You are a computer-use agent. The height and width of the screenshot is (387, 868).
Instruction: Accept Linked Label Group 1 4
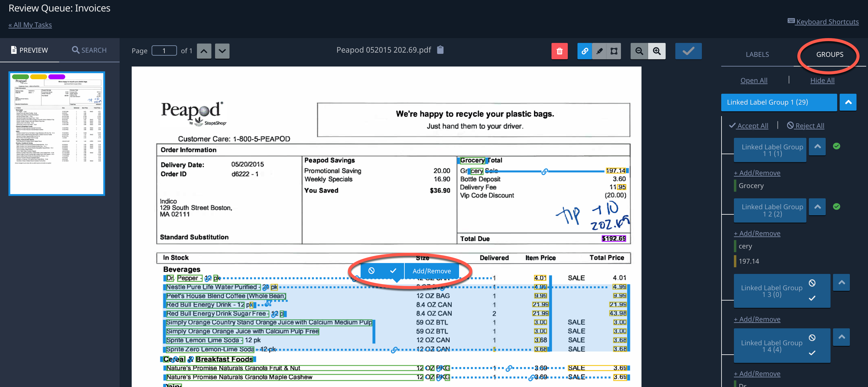coord(812,353)
